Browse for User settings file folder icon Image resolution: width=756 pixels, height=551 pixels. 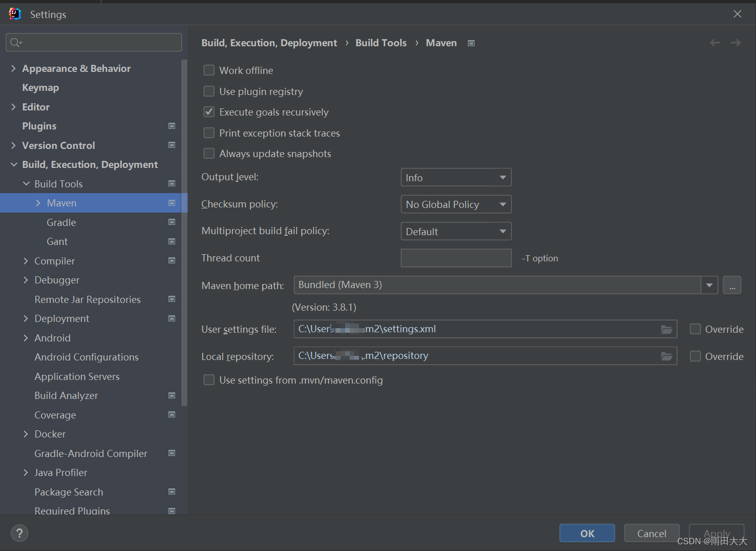coord(667,329)
